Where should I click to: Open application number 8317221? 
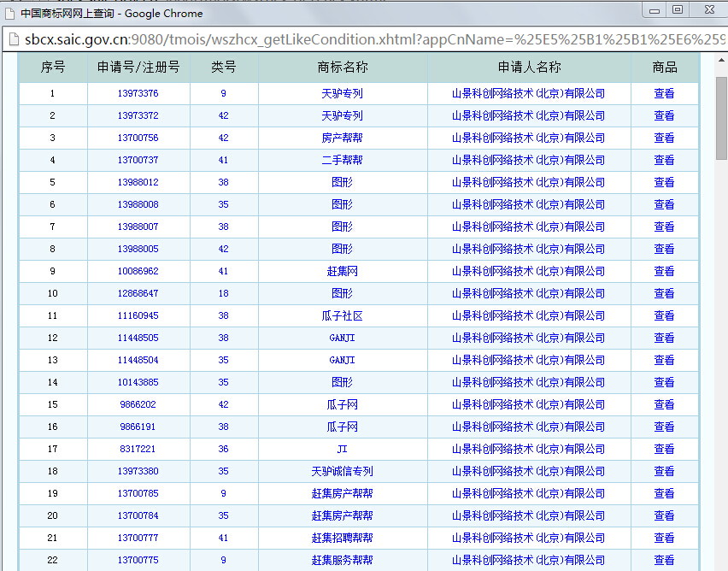pos(138,450)
